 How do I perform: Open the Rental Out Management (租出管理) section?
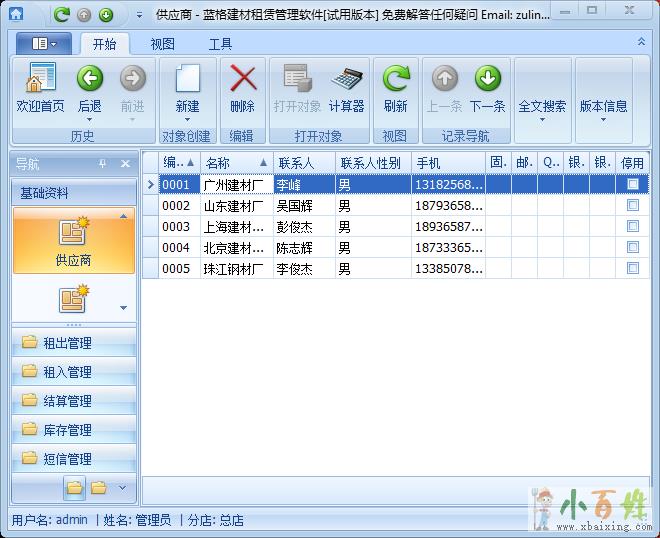tap(67, 343)
